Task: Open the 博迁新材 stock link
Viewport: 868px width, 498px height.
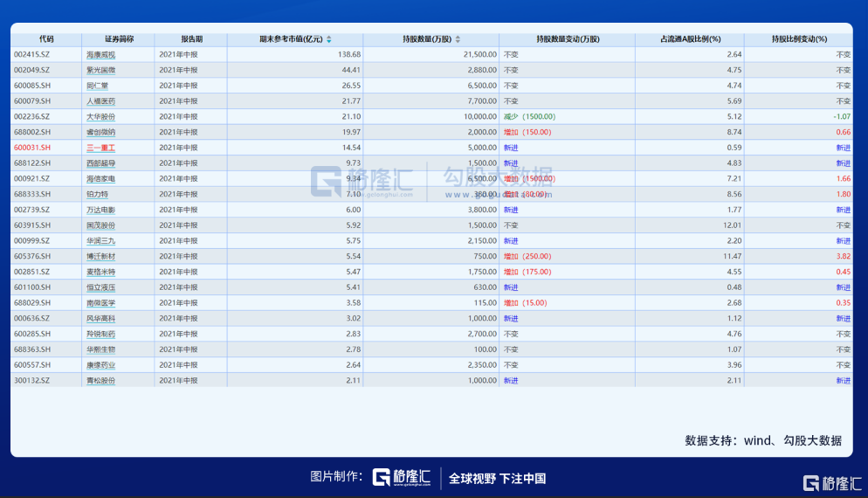Action: tap(100, 257)
